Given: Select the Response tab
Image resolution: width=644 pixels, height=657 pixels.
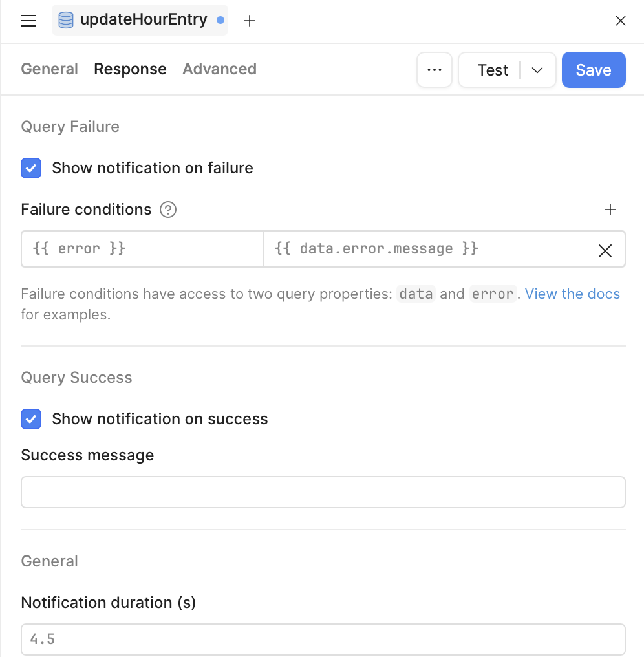Looking at the screenshot, I should coord(131,69).
